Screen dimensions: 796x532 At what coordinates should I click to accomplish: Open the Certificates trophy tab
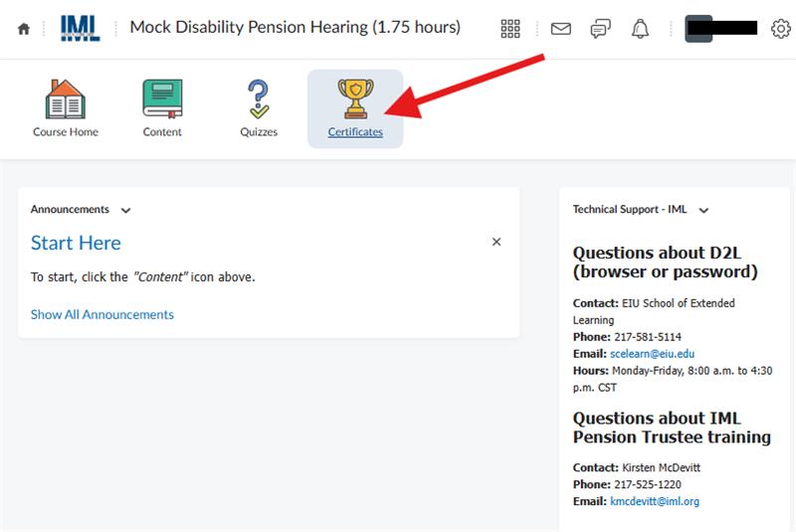[355, 107]
